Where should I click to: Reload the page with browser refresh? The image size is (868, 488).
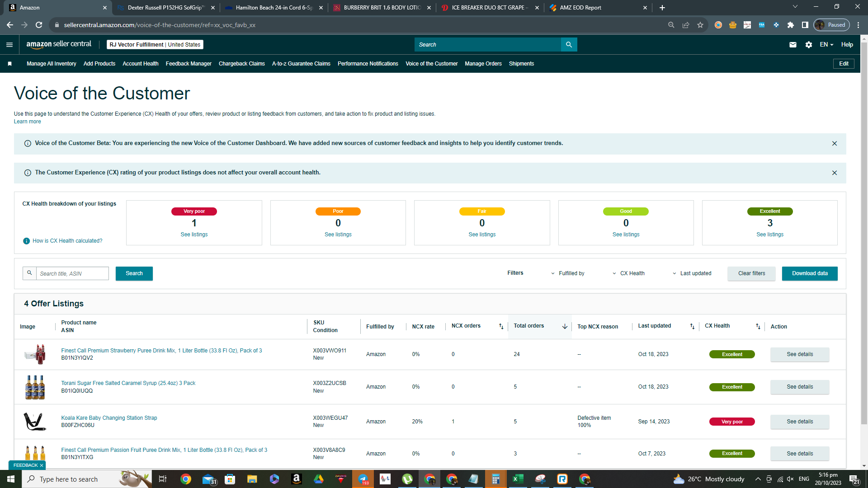[x=39, y=25]
